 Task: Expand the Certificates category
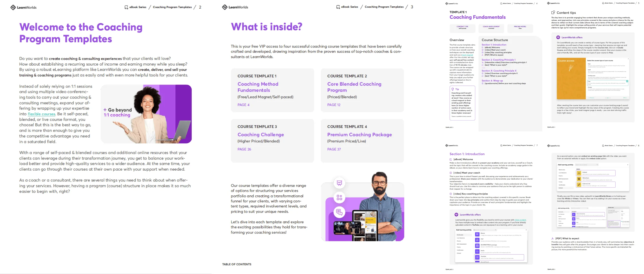click(x=460, y=250)
